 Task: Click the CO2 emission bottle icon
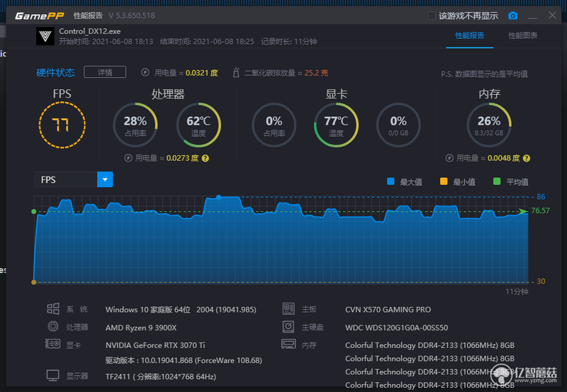tap(236, 72)
